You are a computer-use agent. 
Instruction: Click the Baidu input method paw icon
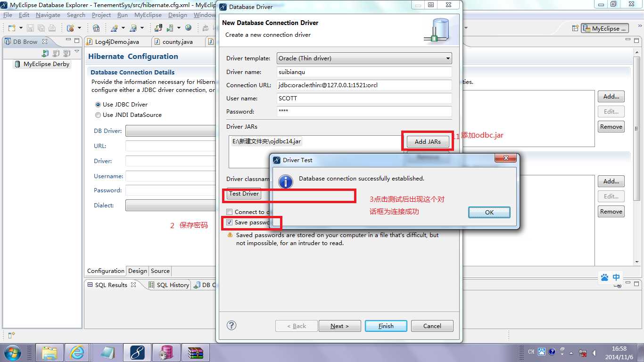click(604, 278)
